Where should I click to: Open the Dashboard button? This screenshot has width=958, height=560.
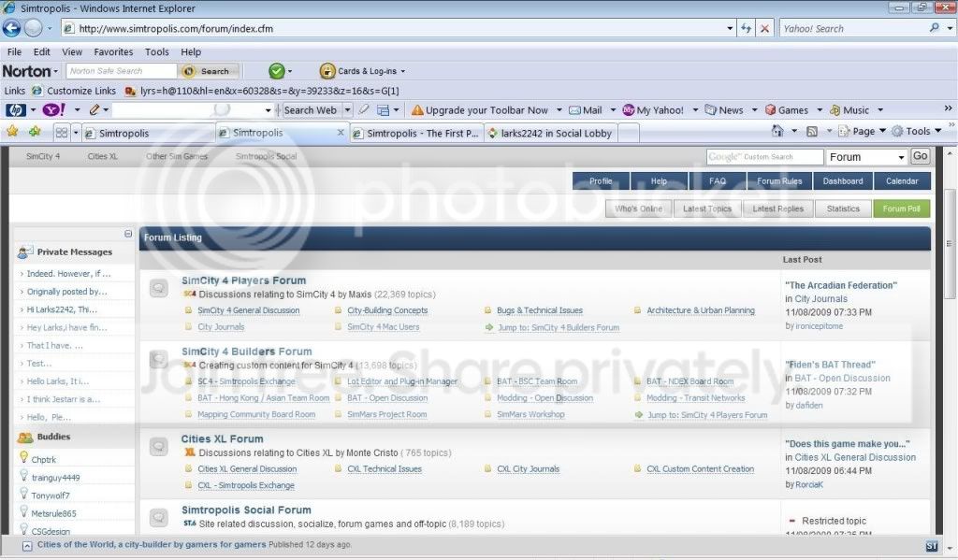click(x=843, y=180)
